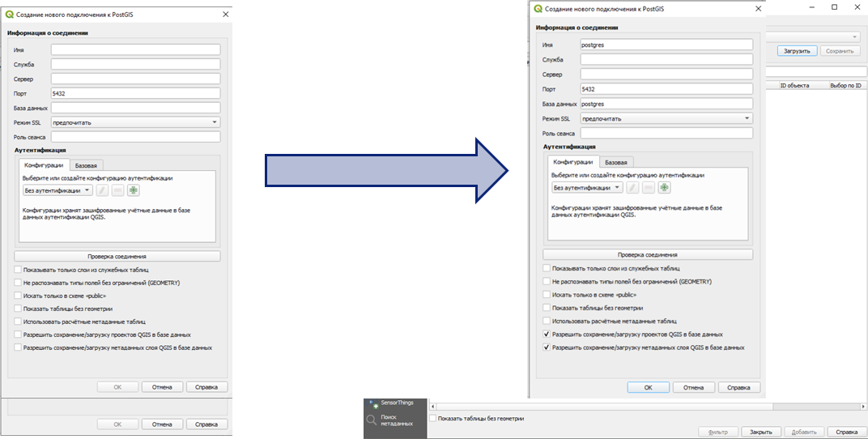
Task: Enable estimated table metadata in postgres dialog
Action: 547,321
